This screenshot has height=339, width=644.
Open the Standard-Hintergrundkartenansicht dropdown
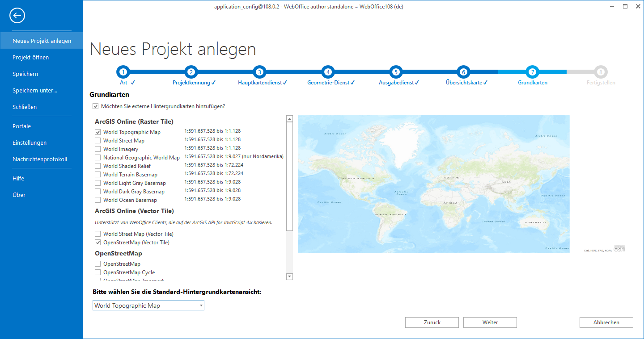click(x=148, y=306)
